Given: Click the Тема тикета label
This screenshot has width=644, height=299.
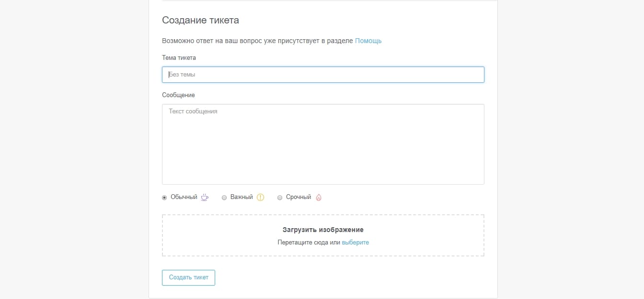Looking at the screenshot, I should (179, 57).
